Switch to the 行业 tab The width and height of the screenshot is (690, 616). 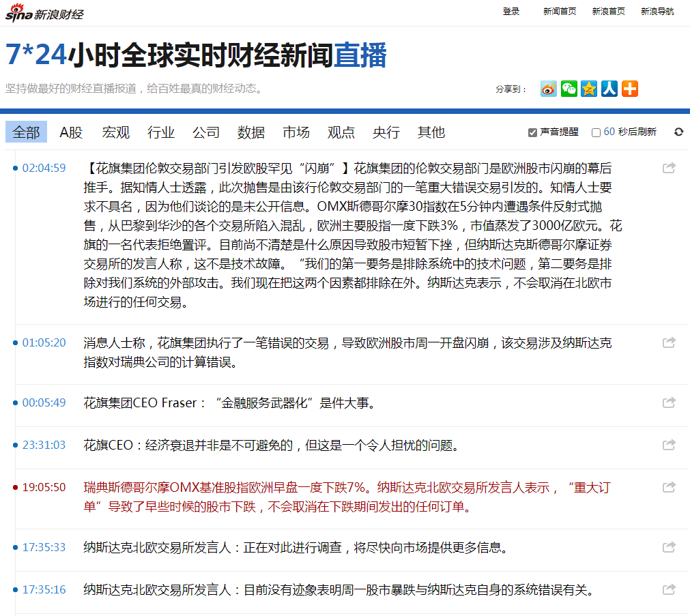point(161,132)
